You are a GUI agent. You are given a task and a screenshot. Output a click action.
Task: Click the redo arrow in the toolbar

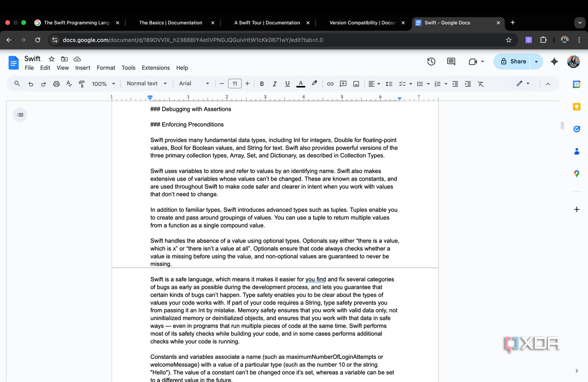pyautogui.click(x=43, y=84)
